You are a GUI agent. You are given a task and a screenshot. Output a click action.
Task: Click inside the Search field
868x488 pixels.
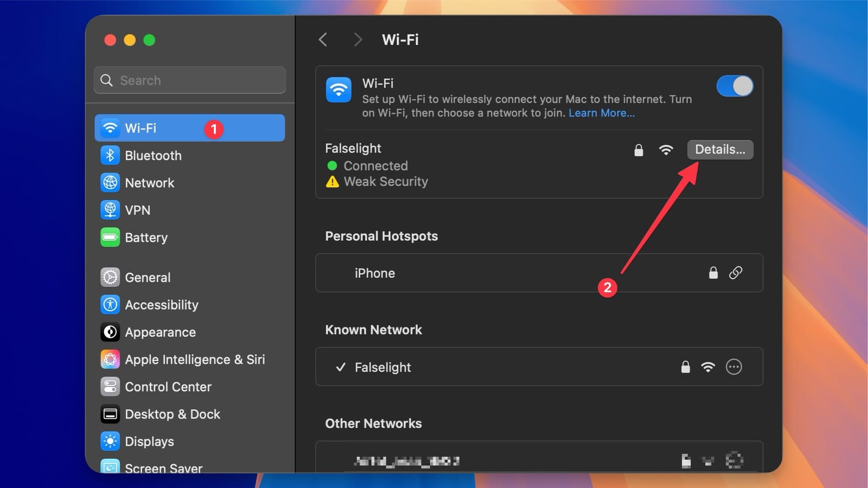point(189,80)
